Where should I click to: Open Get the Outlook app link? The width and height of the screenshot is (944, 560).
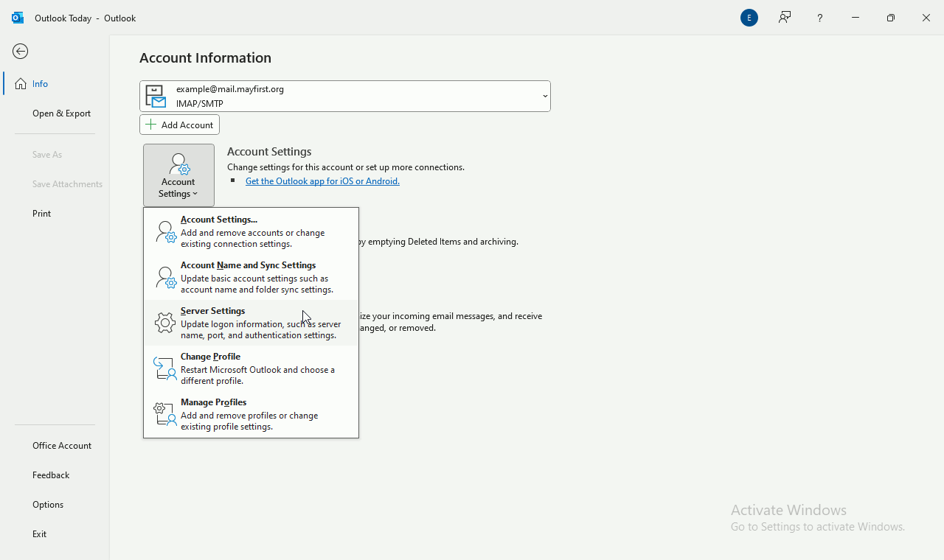pos(322,181)
